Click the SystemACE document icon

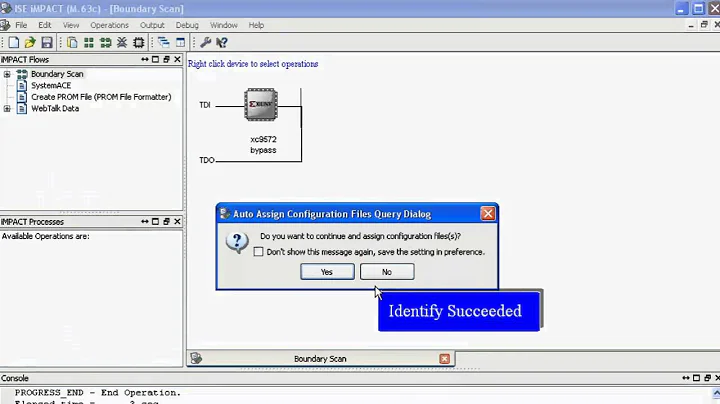click(22, 85)
